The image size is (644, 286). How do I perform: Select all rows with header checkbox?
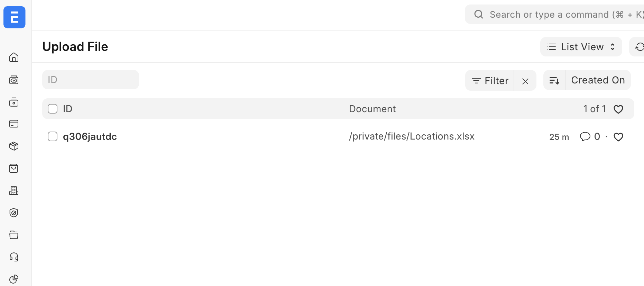53,109
